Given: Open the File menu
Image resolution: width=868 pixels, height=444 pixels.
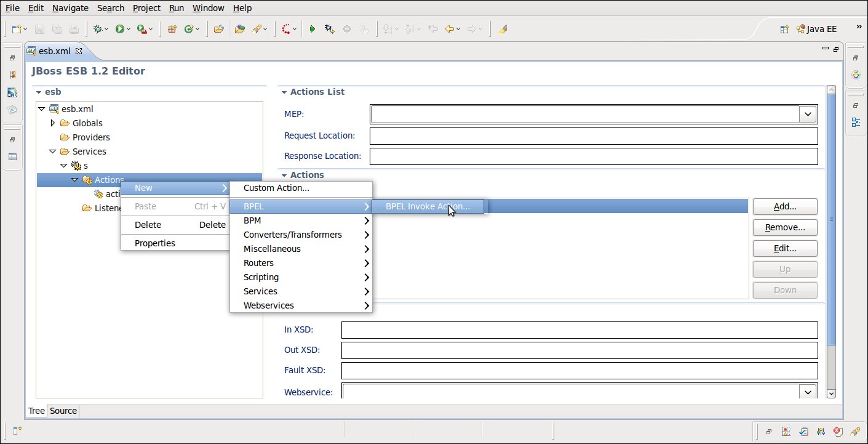Looking at the screenshot, I should coord(12,8).
